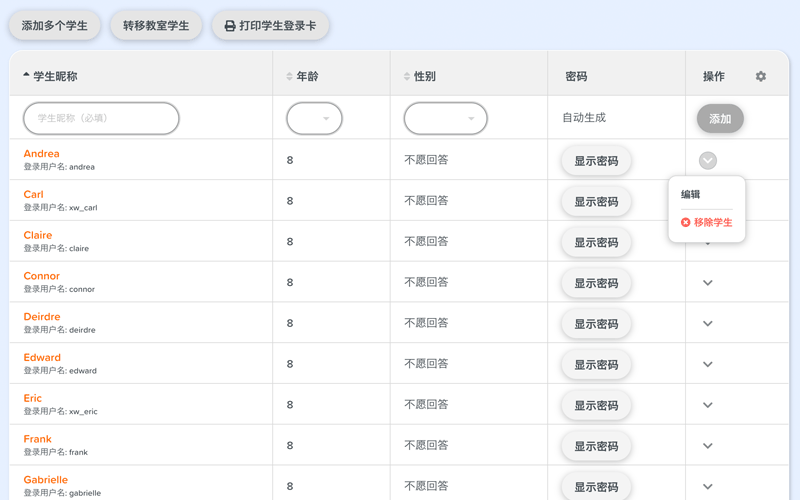
Task: Collapse Andrea's action menu chevron
Action: point(708,160)
